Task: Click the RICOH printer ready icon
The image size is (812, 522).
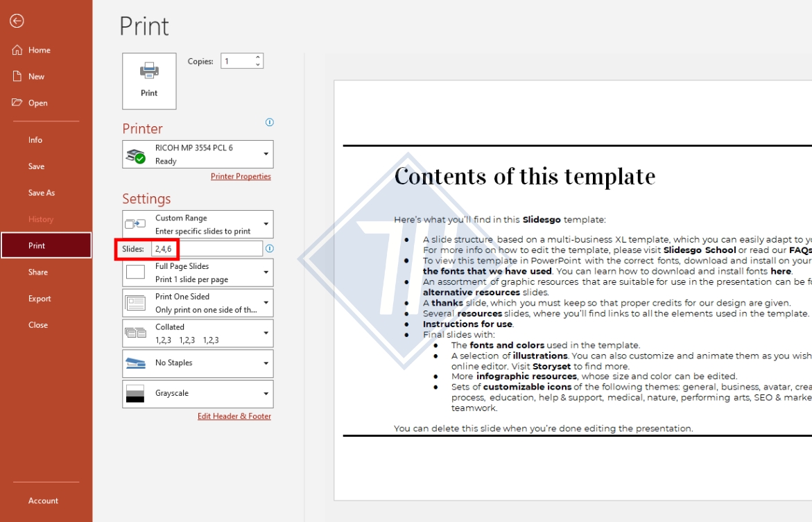Action: (x=135, y=155)
